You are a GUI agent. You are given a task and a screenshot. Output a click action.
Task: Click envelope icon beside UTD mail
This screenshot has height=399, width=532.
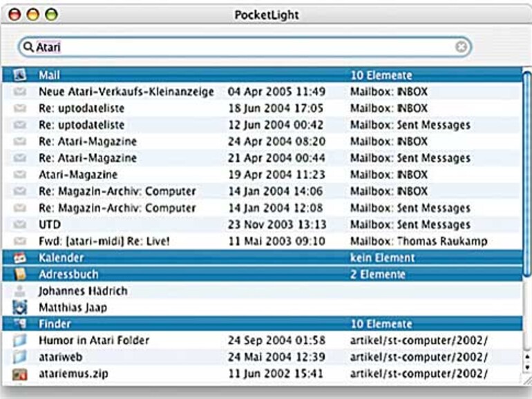pyautogui.click(x=19, y=224)
